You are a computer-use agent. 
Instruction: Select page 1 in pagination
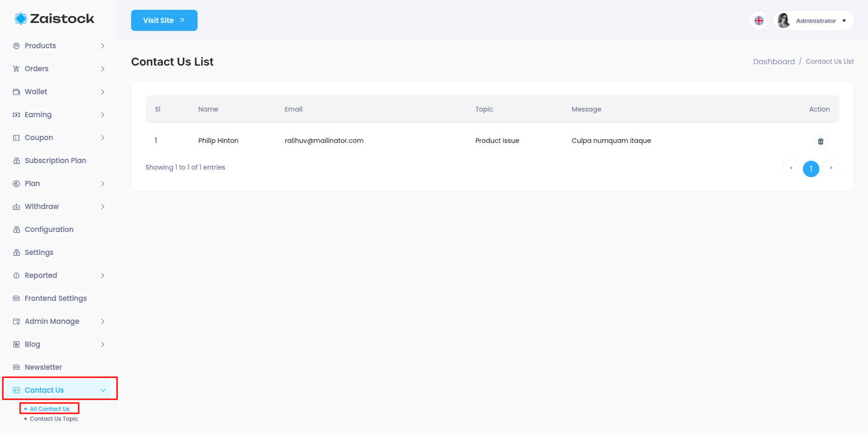pyautogui.click(x=811, y=169)
